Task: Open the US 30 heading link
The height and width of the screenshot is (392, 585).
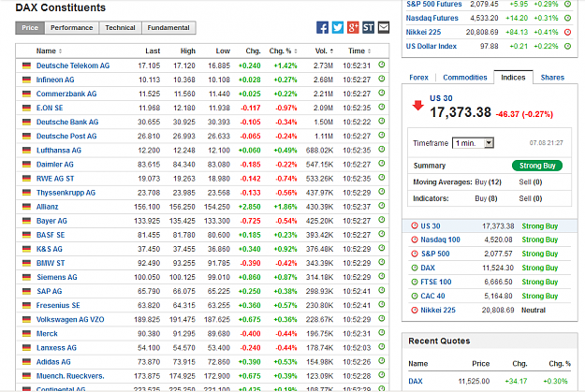Action: point(441,98)
